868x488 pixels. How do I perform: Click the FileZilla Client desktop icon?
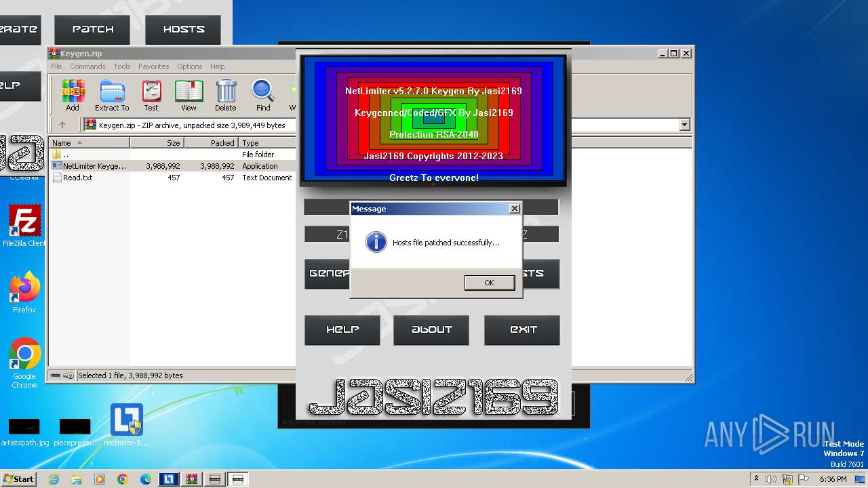click(x=24, y=226)
